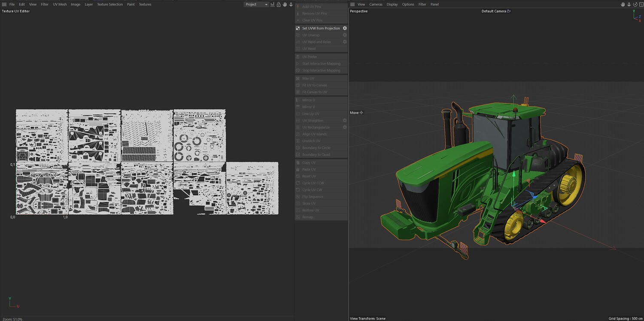
Task: Open the Textures menu
Action: [145, 4]
